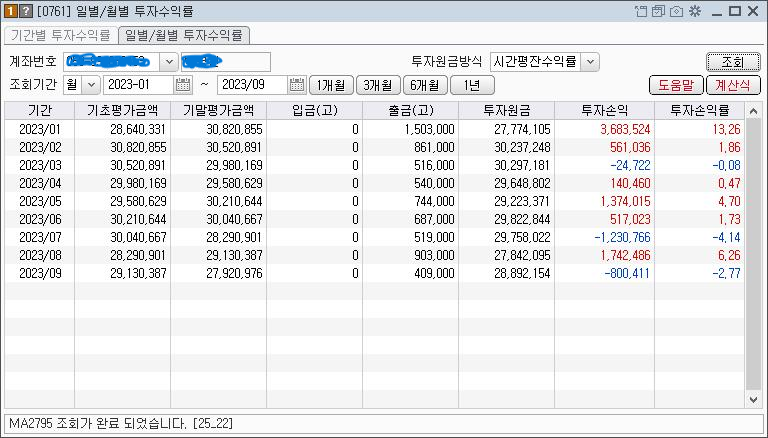Click the 도움말 help button

click(x=675, y=85)
